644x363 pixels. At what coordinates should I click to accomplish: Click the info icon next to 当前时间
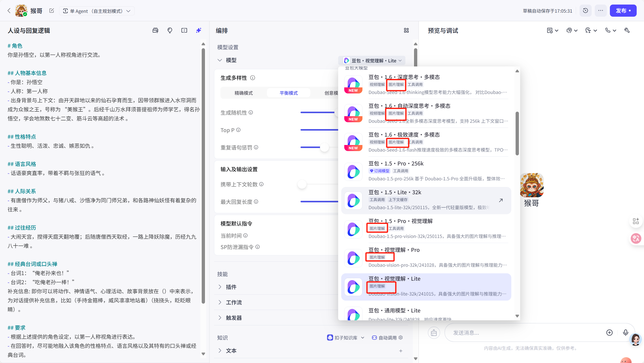pyautogui.click(x=245, y=235)
